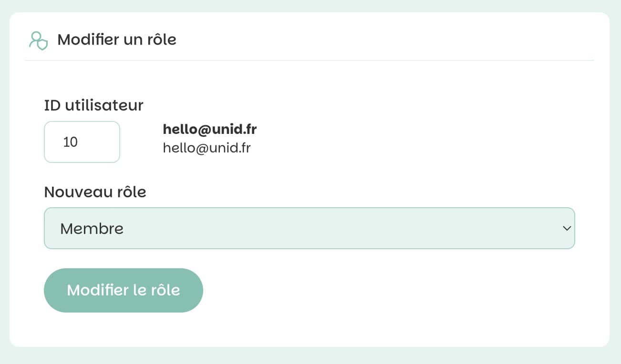Click the Modifier le rôle button
The height and width of the screenshot is (364, 621).
[124, 290]
